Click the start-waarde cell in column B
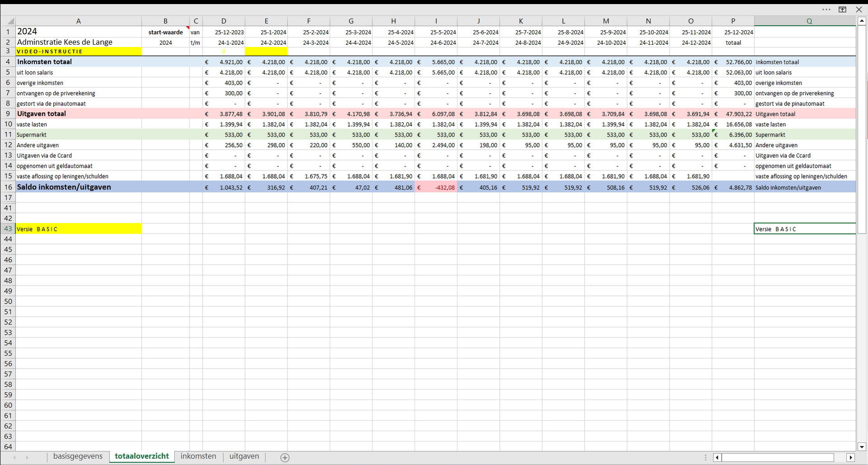868x465 pixels. click(x=165, y=32)
